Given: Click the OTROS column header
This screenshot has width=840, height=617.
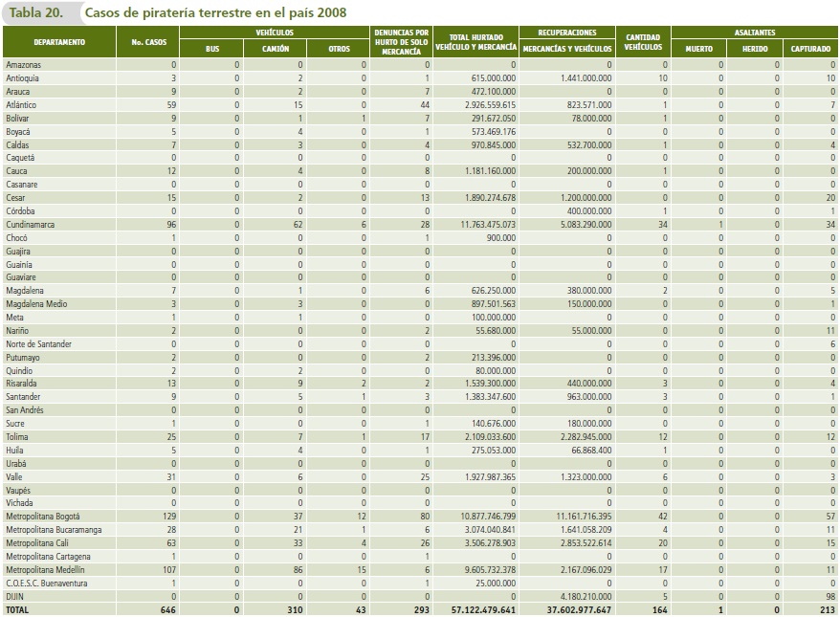Looking at the screenshot, I should 339,48.
